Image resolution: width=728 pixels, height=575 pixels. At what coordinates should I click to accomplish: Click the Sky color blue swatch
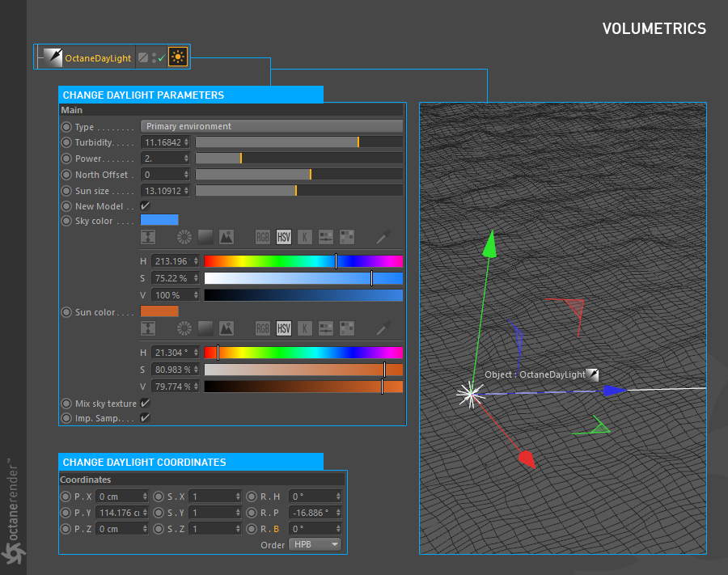point(159,220)
